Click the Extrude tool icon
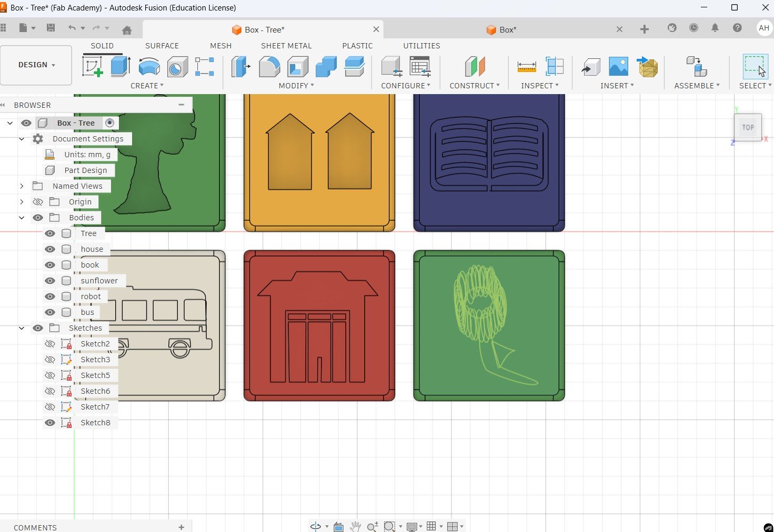The height and width of the screenshot is (532, 774). pos(121,67)
